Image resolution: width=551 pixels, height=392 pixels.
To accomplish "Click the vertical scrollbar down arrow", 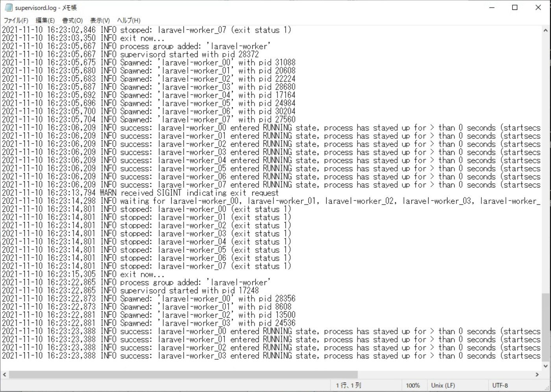I will [545, 366].
